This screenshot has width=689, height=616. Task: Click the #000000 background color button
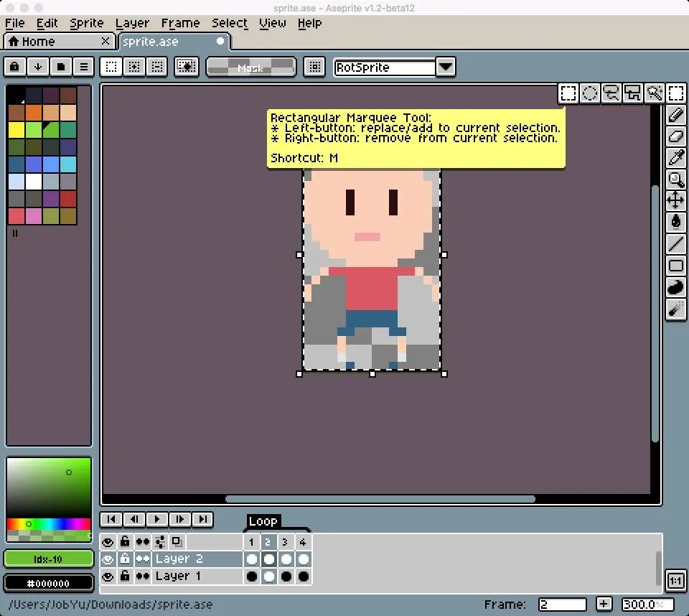click(x=49, y=584)
